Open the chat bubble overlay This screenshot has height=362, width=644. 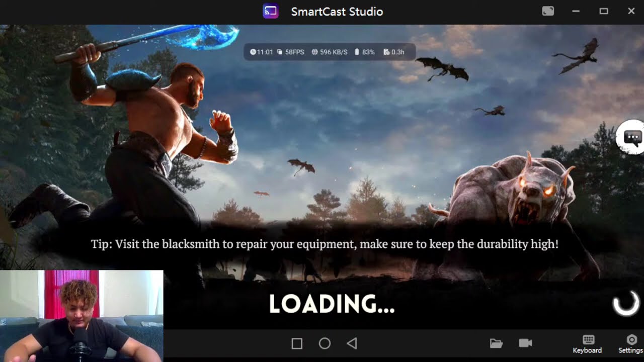pyautogui.click(x=632, y=137)
